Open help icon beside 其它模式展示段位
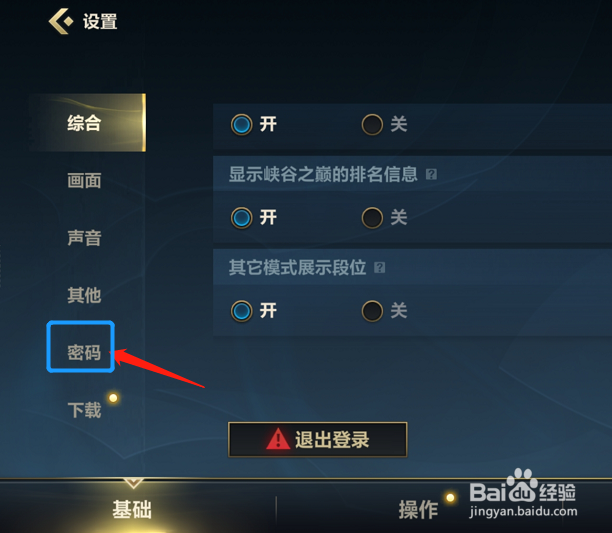 [x=379, y=268]
